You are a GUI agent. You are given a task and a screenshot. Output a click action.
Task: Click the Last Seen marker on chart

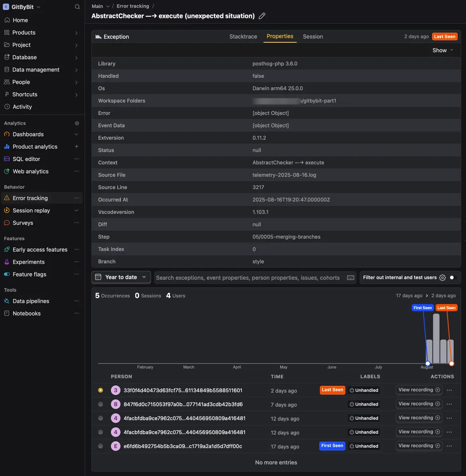pos(451,363)
